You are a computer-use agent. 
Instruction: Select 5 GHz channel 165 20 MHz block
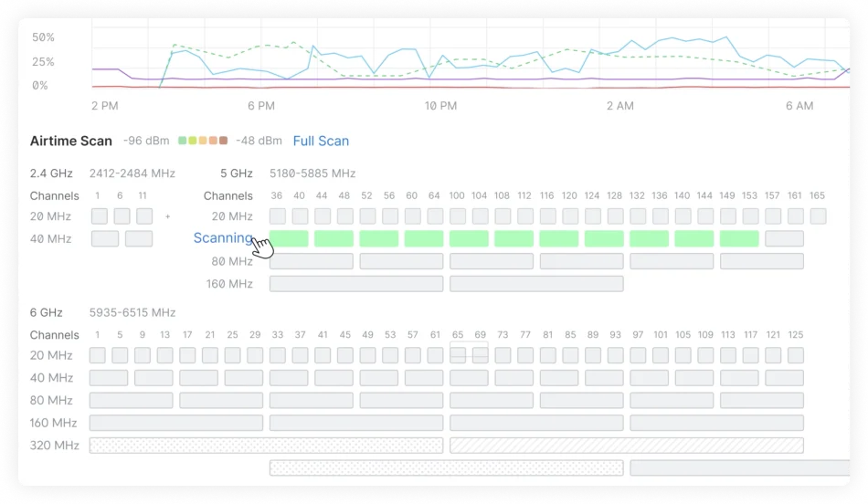coord(818,216)
